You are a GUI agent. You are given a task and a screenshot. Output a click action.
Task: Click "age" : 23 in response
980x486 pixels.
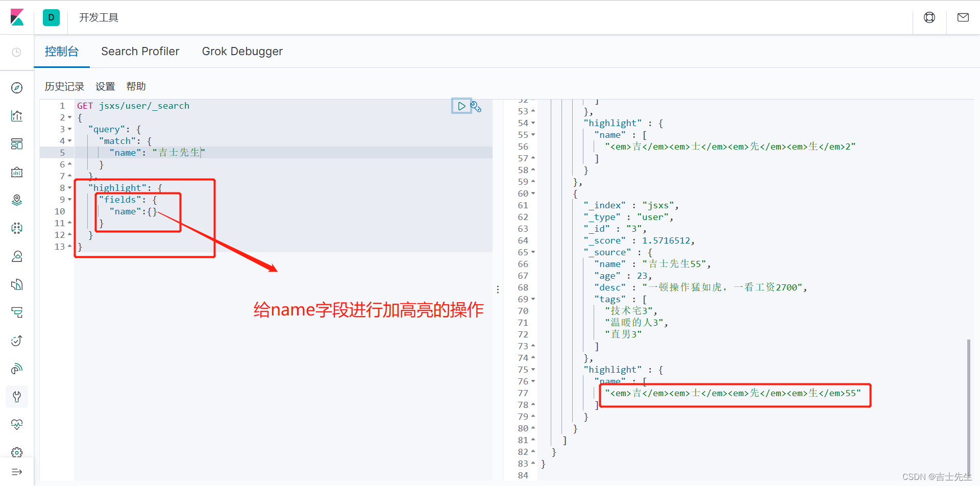[x=623, y=276]
